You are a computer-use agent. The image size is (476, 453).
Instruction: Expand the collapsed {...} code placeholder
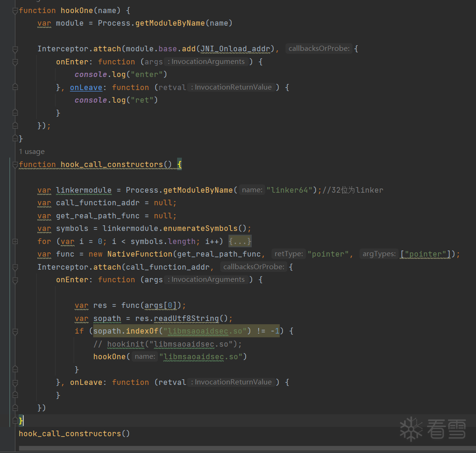tap(240, 242)
